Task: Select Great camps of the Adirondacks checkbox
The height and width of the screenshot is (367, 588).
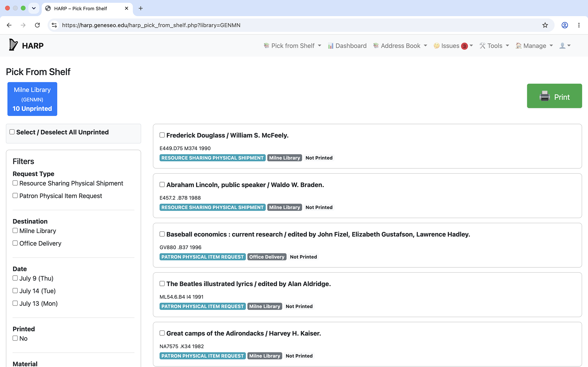Action: click(x=162, y=333)
